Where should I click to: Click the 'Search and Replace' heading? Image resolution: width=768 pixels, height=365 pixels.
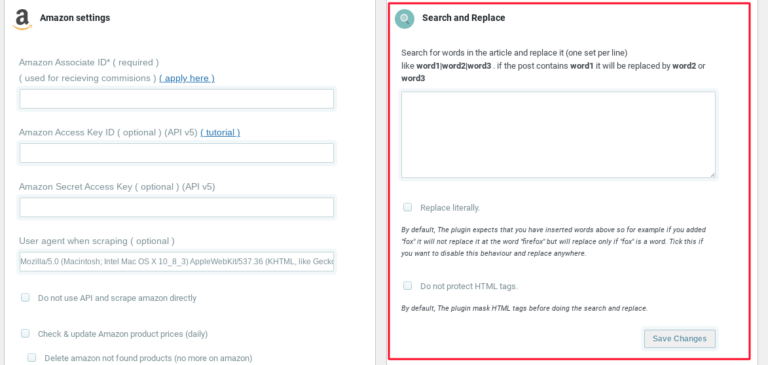(463, 18)
